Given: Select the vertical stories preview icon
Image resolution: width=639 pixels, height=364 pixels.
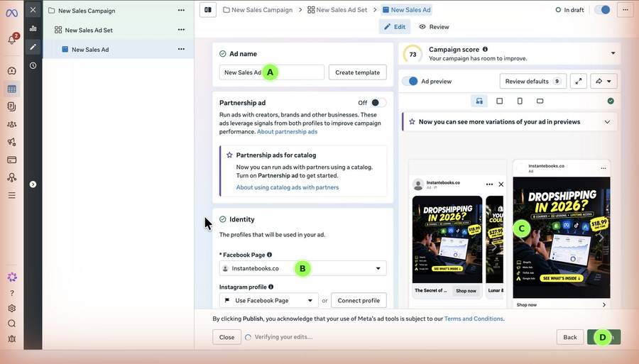Looking at the screenshot, I should click(x=520, y=101).
